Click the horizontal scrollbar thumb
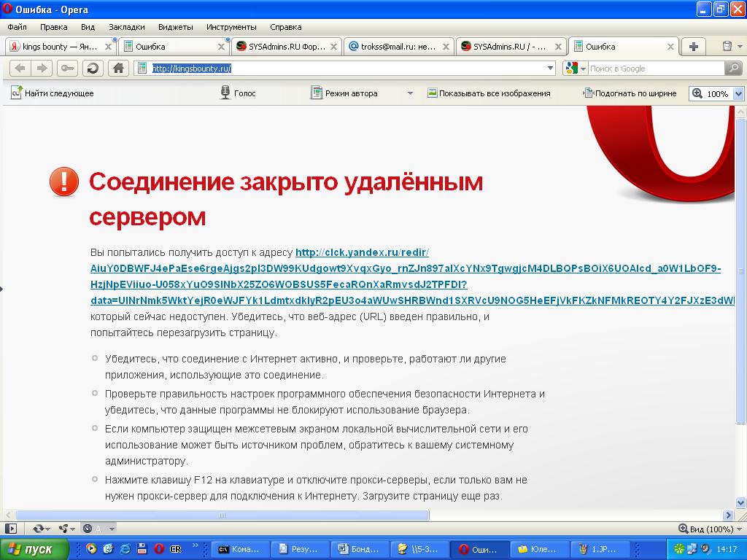The image size is (747, 560). click(x=222, y=515)
